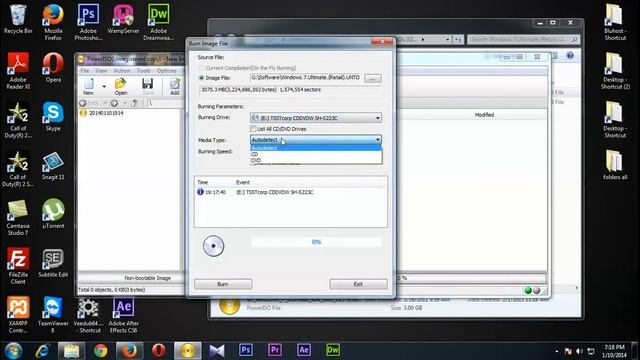Screen dimensions: 640x360
Task: Open XAMPP Control desktop shortcut
Action: pos(18,315)
